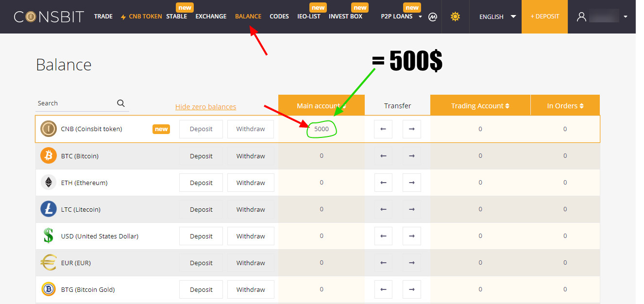
Task: Click BTG row left transfer arrow
Action: 383,289
